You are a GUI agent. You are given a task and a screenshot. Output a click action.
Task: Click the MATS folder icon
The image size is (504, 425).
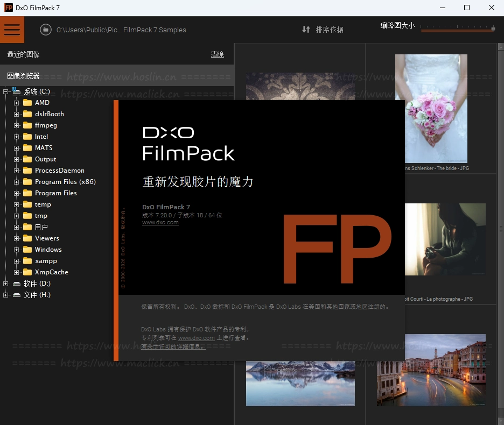click(x=27, y=148)
